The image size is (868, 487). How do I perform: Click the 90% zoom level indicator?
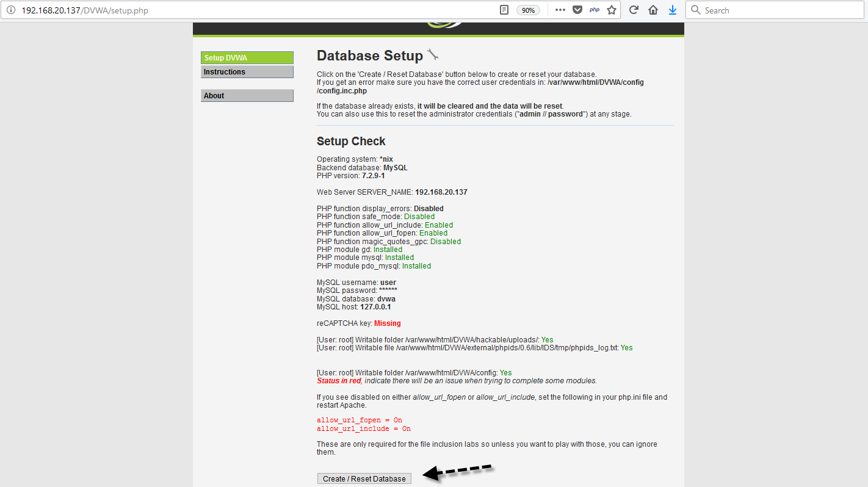pyautogui.click(x=528, y=10)
